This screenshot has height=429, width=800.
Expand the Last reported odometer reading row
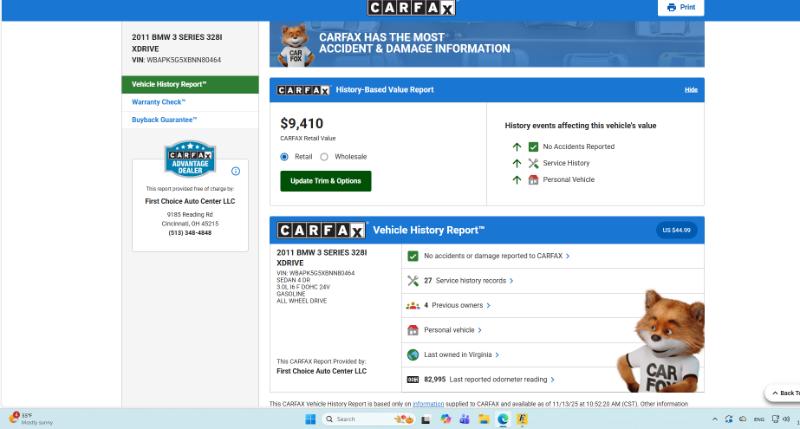(500, 380)
